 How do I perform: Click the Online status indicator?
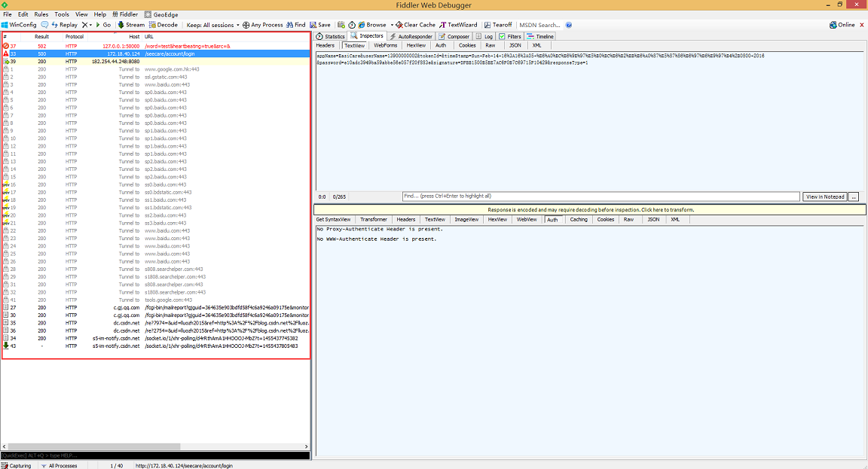click(842, 25)
